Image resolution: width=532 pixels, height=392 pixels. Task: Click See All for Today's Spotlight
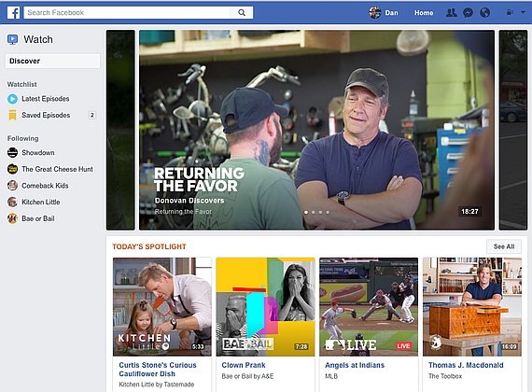tap(504, 246)
